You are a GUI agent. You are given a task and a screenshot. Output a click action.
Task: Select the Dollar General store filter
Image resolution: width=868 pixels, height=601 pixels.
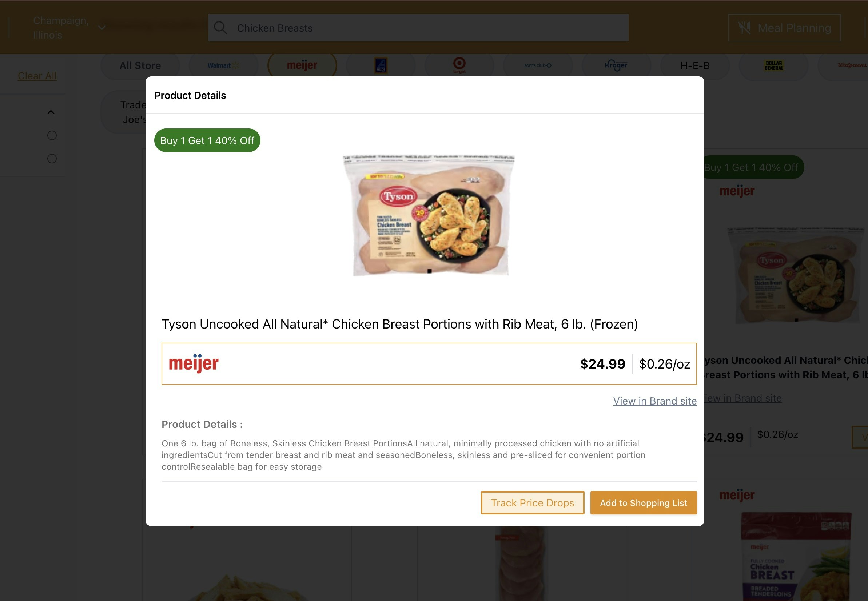click(773, 65)
